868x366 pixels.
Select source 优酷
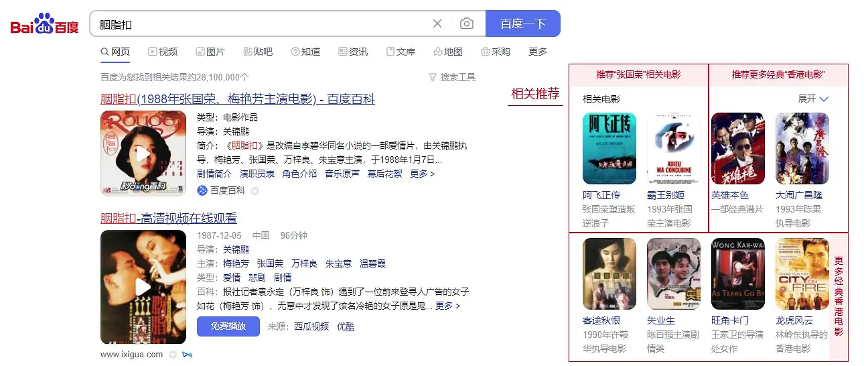pos(346,326)
